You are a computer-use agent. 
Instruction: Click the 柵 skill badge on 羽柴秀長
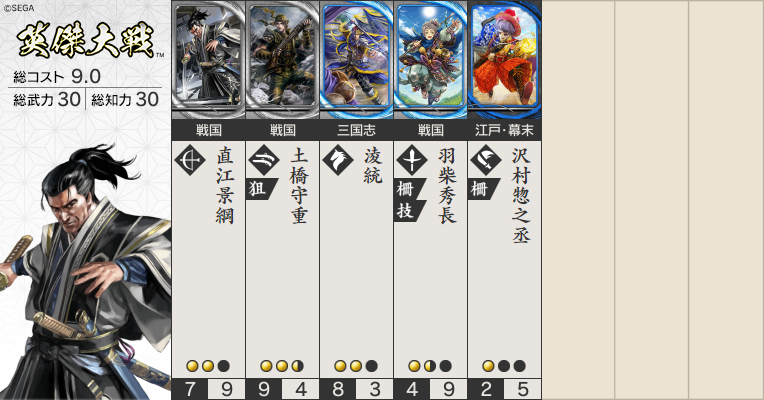coord(408,189)
